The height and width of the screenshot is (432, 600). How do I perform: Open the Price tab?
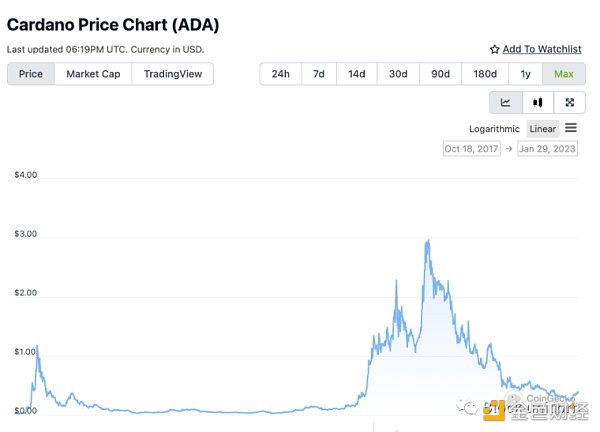[31, 74]
